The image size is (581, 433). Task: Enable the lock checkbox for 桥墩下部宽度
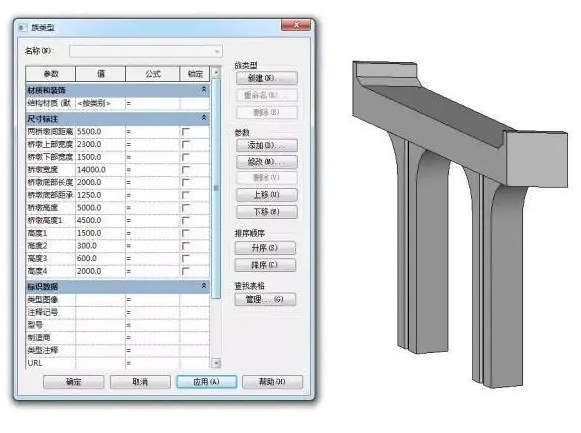point(186,157)
